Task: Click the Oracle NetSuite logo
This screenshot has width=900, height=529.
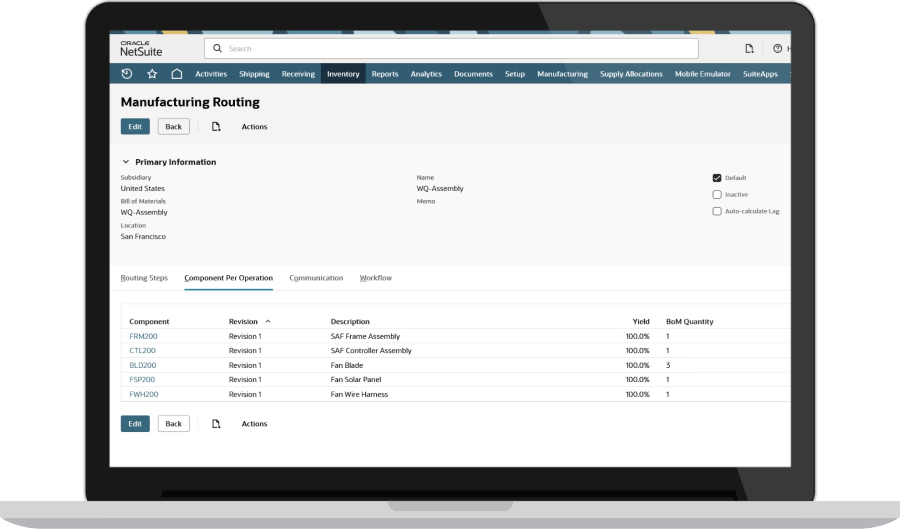Action: pyautogui.click(x=141, y=48)
